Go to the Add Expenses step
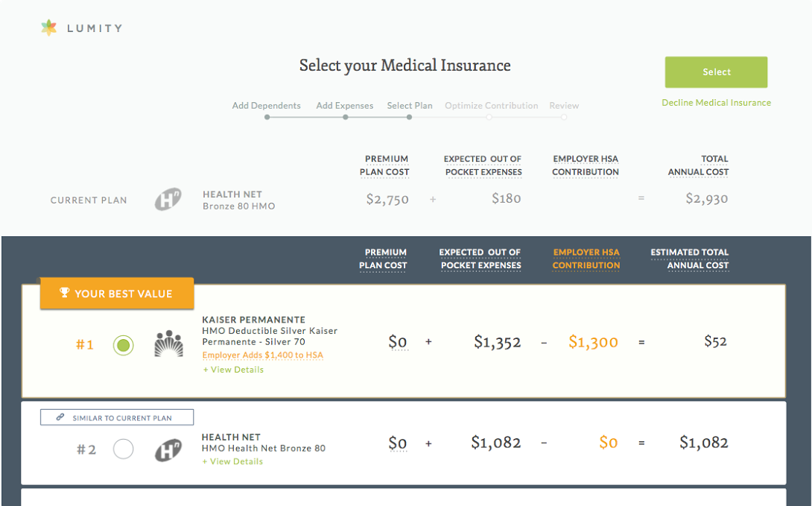Viewport: 812px width, 506px height. [x=344, y=106]
